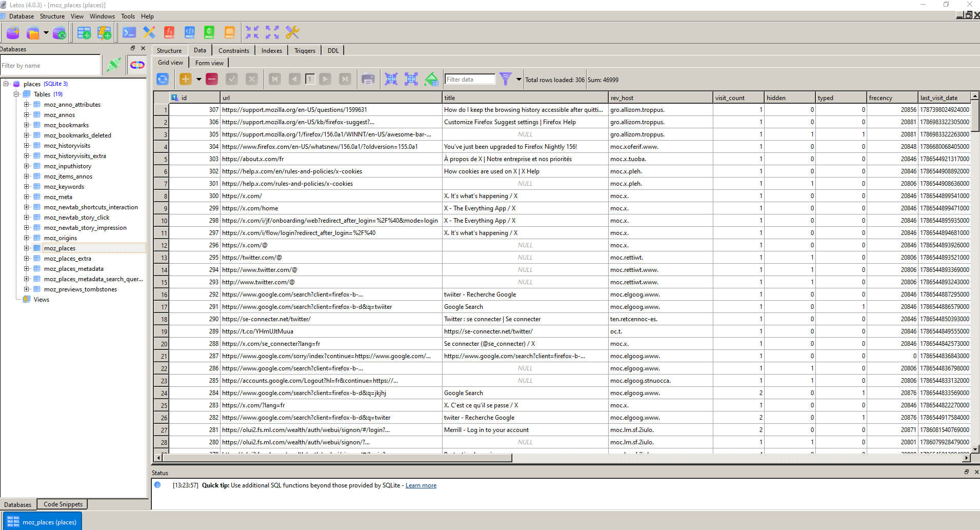
Task: Open the SQL editor console icon
Action: pos(129,33)
